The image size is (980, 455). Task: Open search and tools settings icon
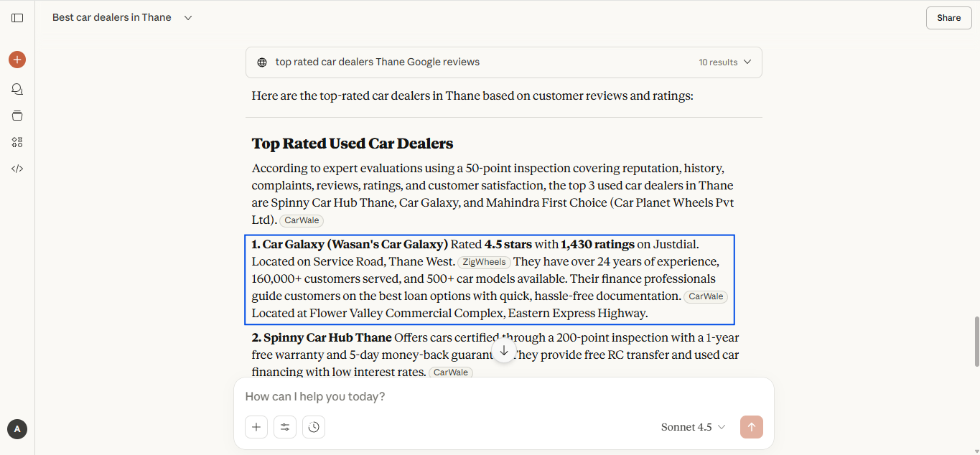click(x=285, y=427)
